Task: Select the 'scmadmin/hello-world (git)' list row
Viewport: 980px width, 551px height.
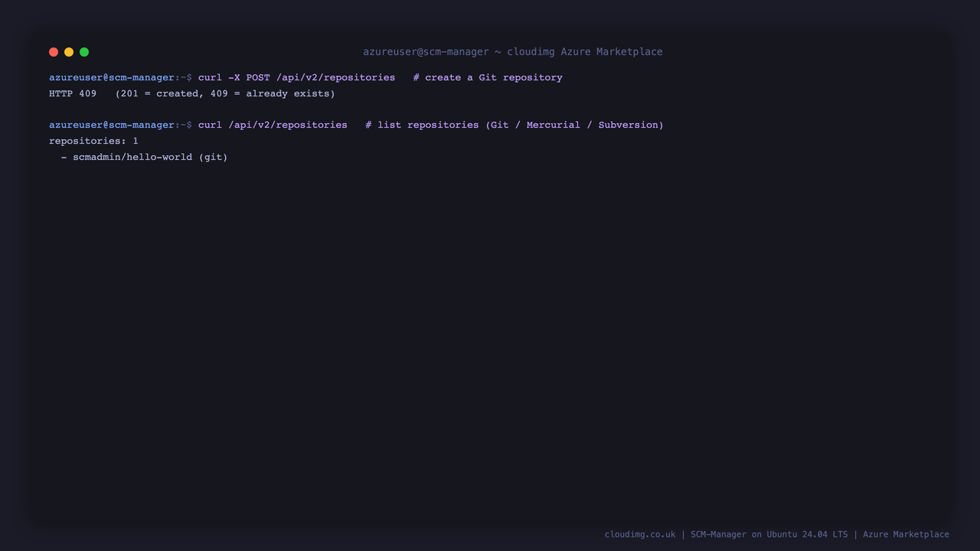Action: click(x=145, y=157)
